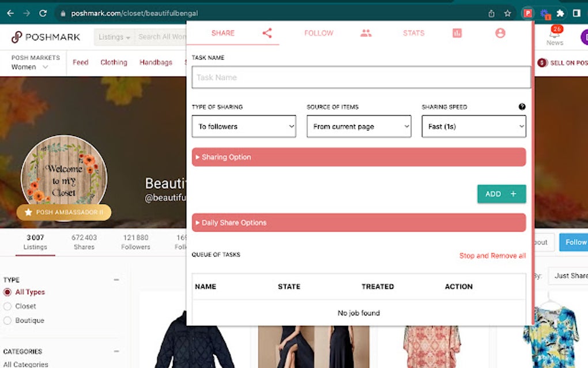Open the red P extension icon

pyautogui.click(x=527, y=13)
